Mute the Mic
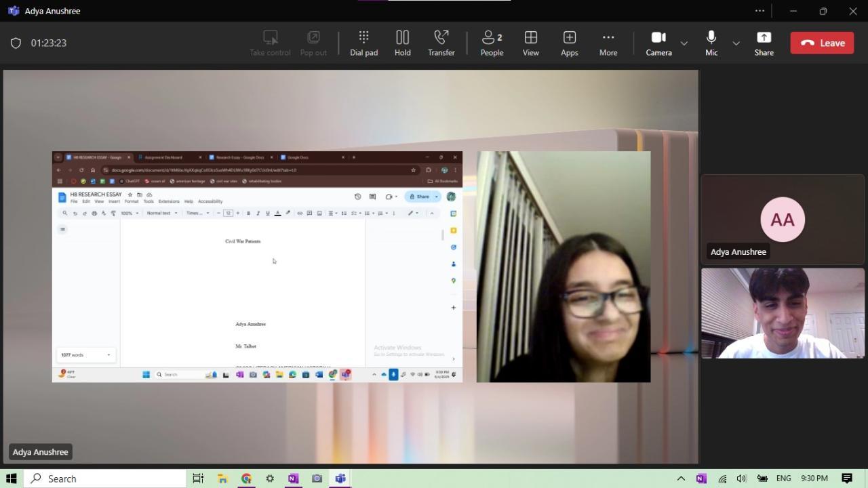This screenshot has width=868, height=488. [711, 43]
